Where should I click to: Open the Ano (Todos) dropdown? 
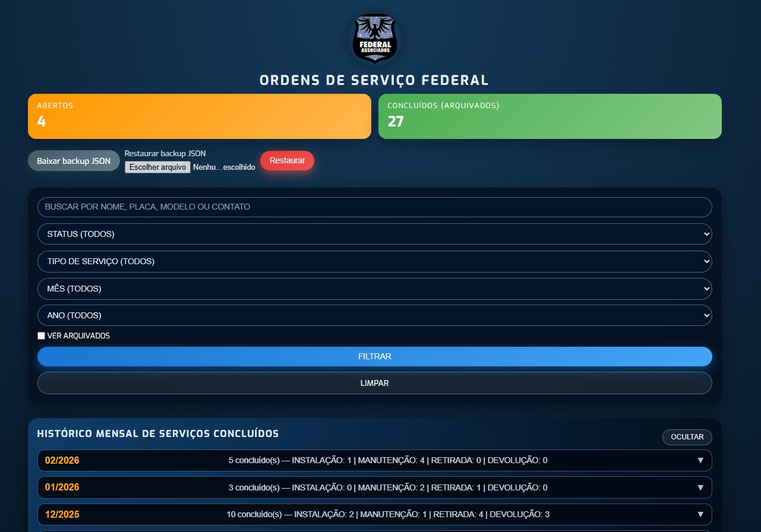coord(375,315)
